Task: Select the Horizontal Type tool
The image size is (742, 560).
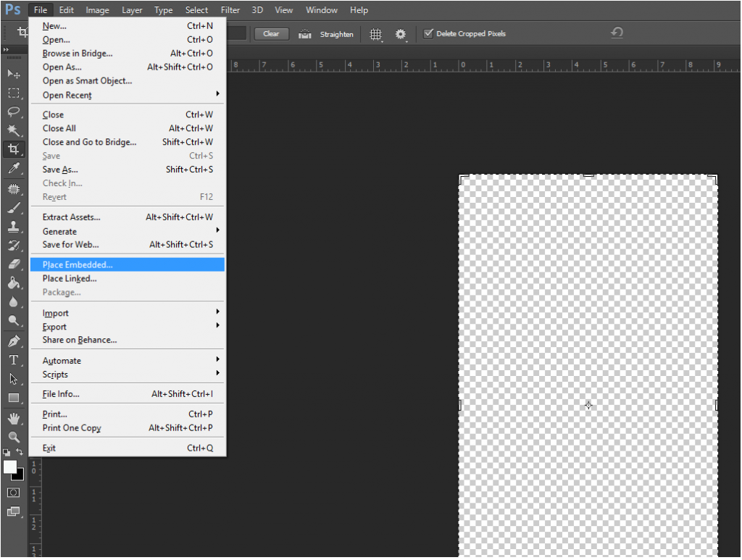Action: (14, 360)
